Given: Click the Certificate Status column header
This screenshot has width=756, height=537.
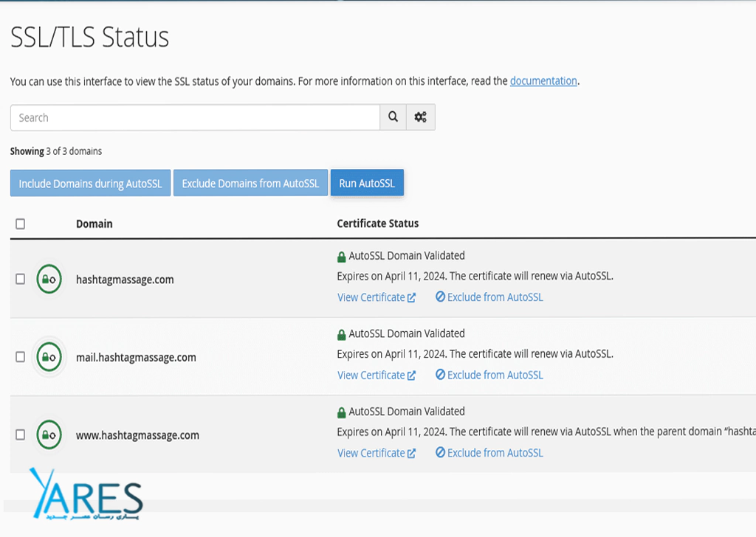Looking at the screenshot, I should (377, 224).
